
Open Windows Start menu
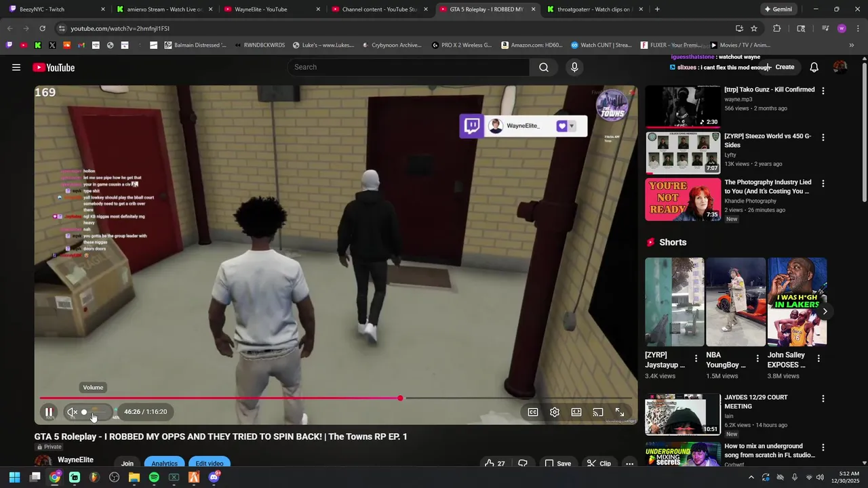pos(15,477)
